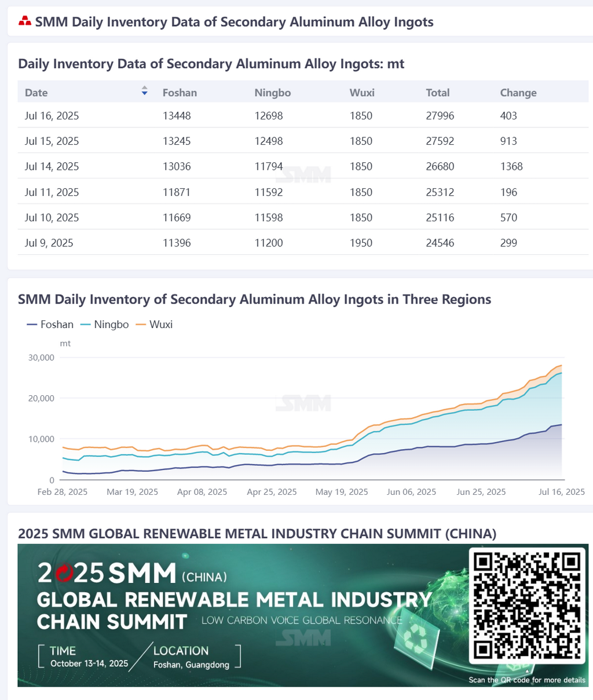Toggle the Wuxi series in chart legend
Image resolution: width=593 pixels, height=700 pixels.
(x=154, y=325)
